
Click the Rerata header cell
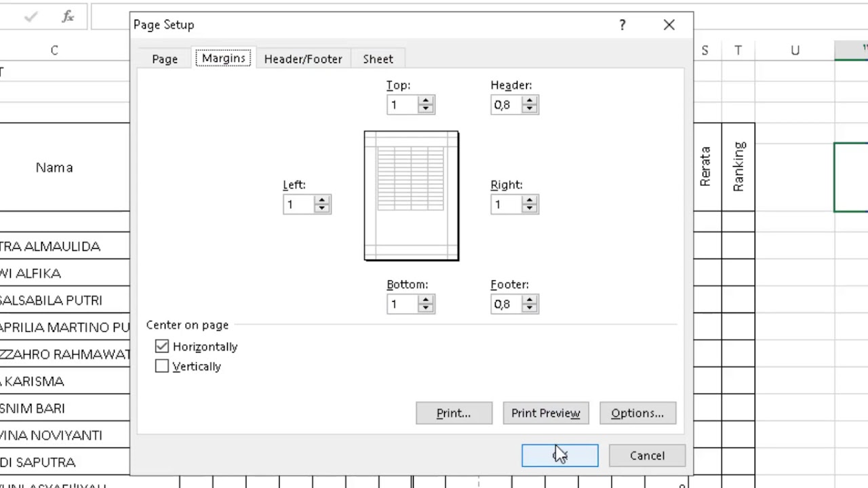click(x=706, y=167)
